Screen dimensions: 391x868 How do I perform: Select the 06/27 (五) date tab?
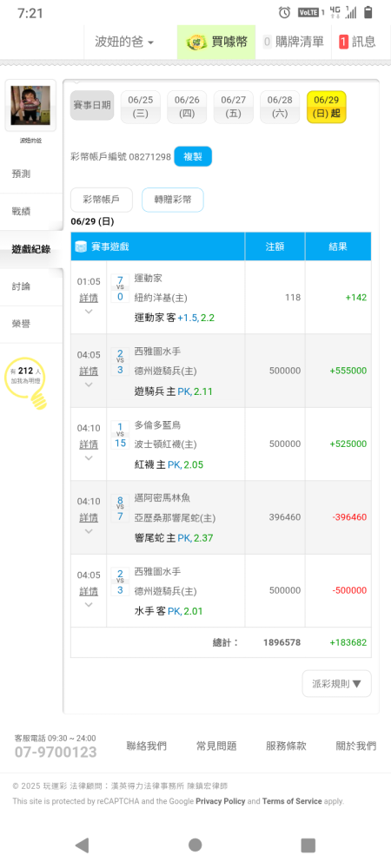coord(233,107)
